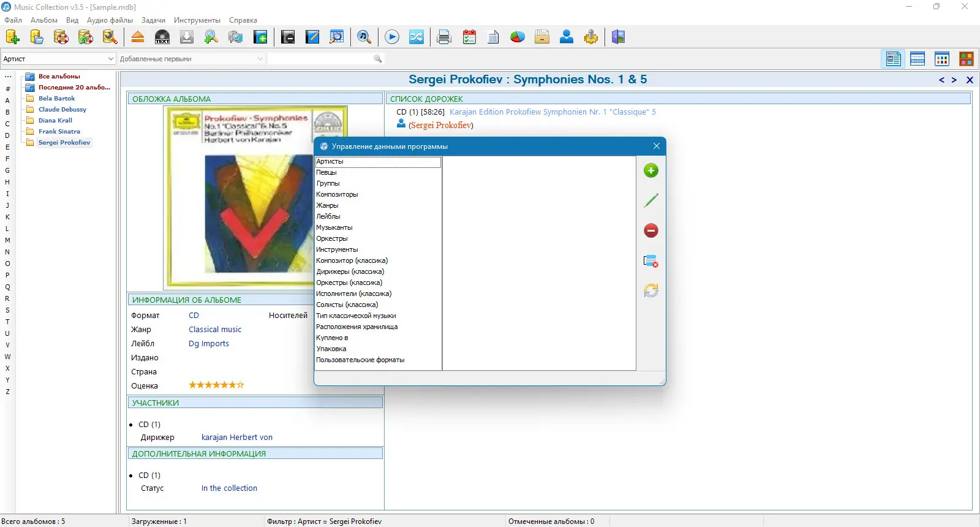Click the black album icon with minus sign

[x=288, y=37]
